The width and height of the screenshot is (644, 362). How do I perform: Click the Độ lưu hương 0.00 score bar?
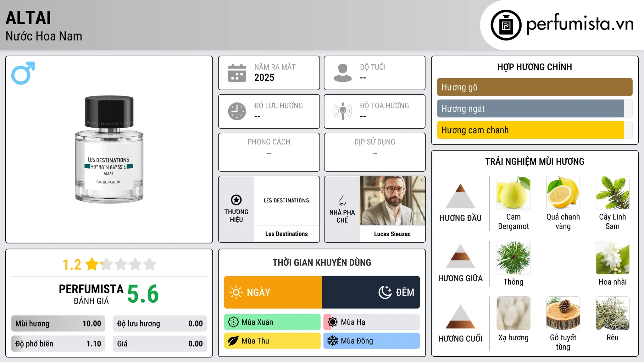[160, 324]
